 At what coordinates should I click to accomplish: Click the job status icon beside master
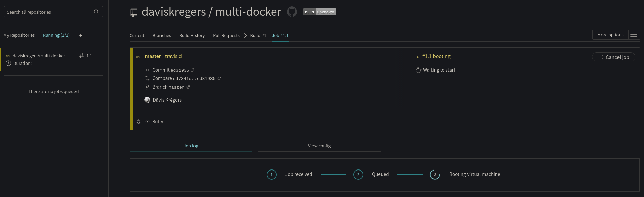coord(138,57)
